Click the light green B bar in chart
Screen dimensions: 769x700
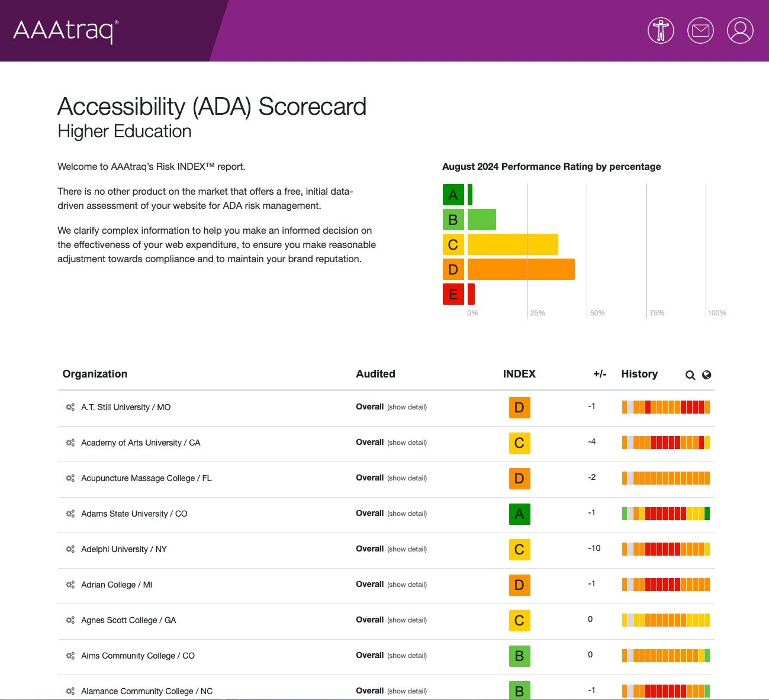pos(482,220)
